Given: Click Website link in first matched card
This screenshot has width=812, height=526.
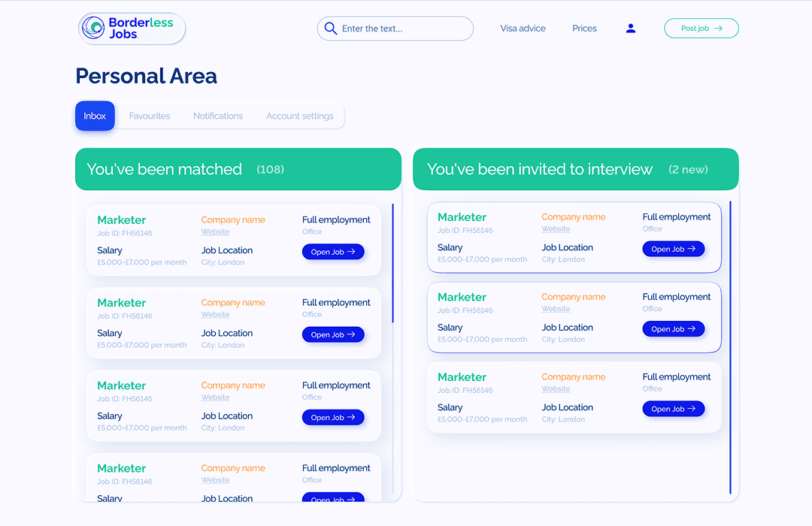Looking at the screenshot, I should pos(215,232).
